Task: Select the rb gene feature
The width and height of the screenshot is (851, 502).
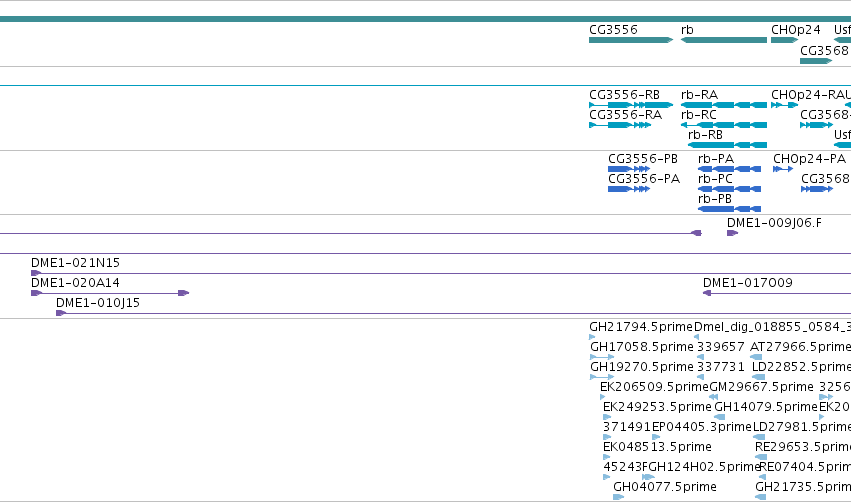Action: 723,40
